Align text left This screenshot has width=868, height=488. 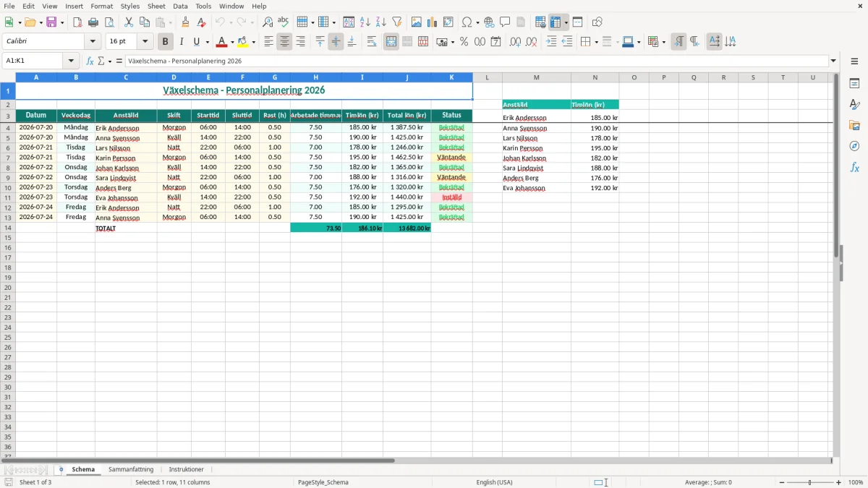point(268,42)
